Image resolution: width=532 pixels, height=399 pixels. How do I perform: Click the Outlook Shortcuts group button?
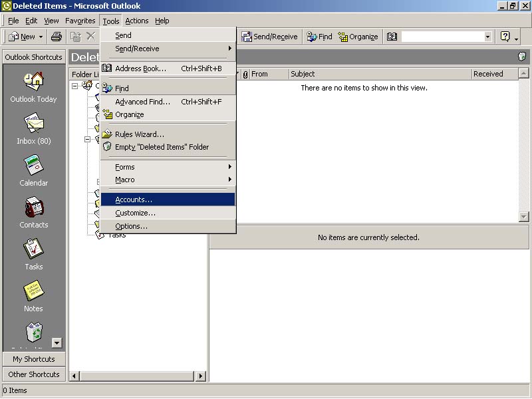34,57
